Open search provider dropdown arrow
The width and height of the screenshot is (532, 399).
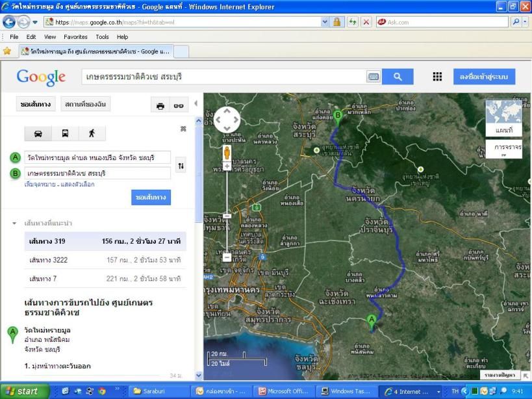click(526, 22)
